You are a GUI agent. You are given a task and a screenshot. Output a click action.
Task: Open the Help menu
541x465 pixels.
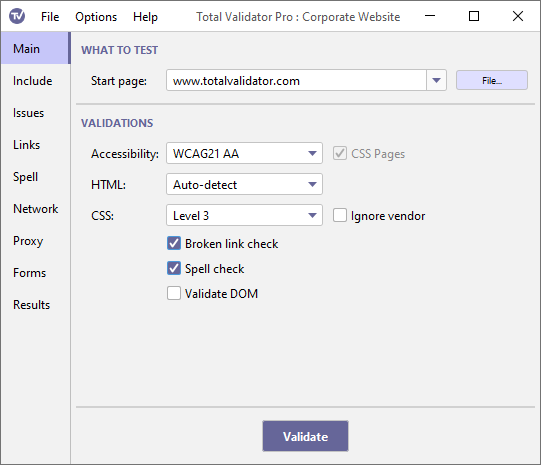(x=145, y=17)
